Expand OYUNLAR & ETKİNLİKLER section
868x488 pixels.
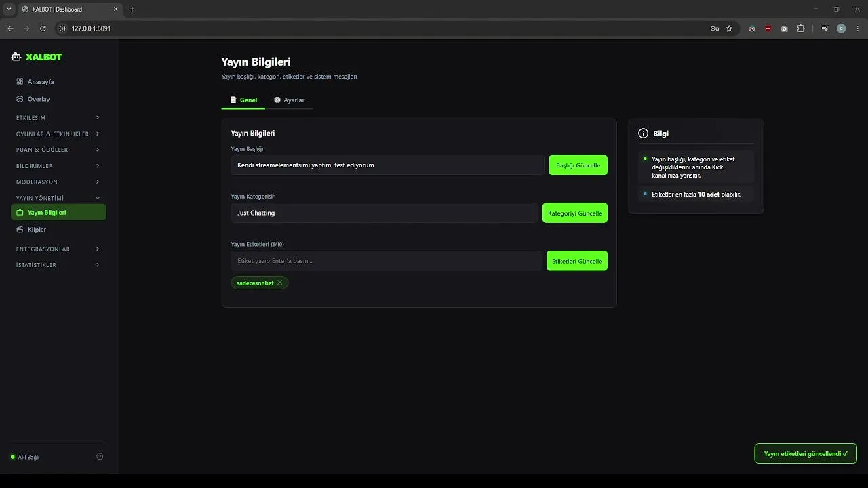point(58,134)
